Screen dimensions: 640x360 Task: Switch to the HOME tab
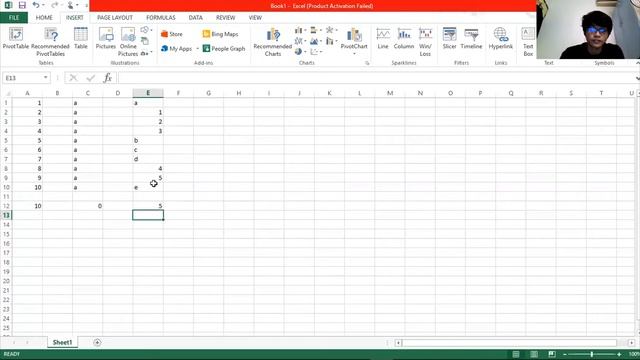[x=44, y=18]
